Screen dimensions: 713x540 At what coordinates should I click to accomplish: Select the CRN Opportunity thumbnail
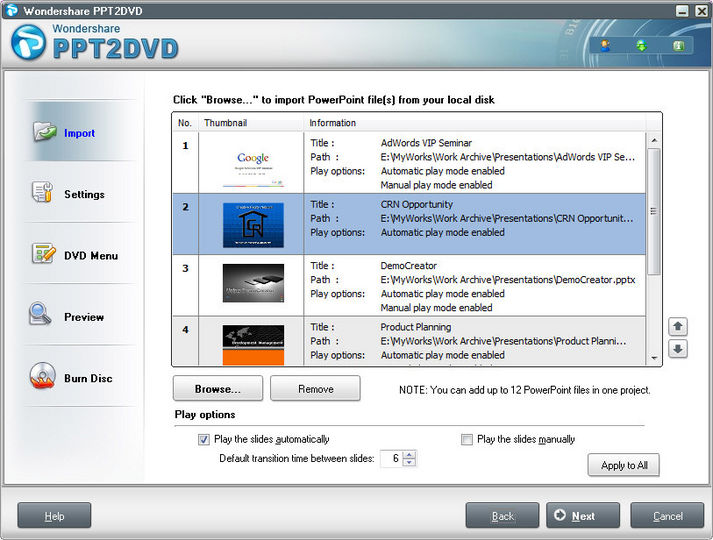tap(253, 225)
